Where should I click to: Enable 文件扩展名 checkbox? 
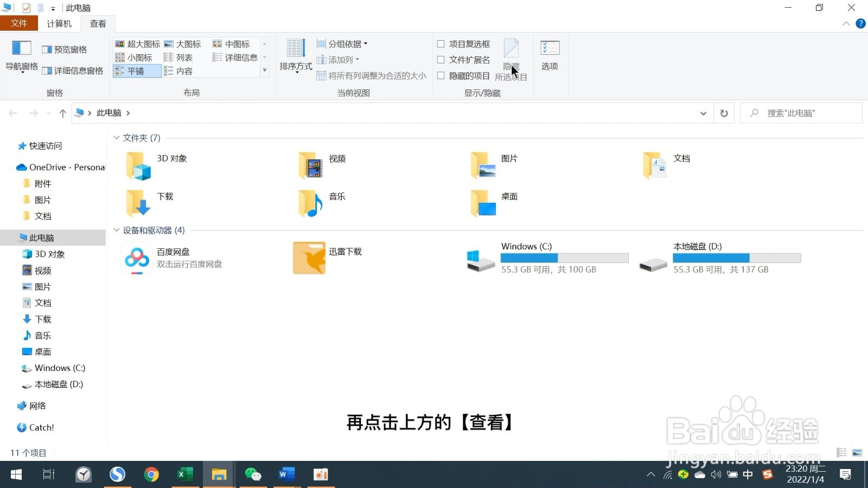(x=441, y=60)
